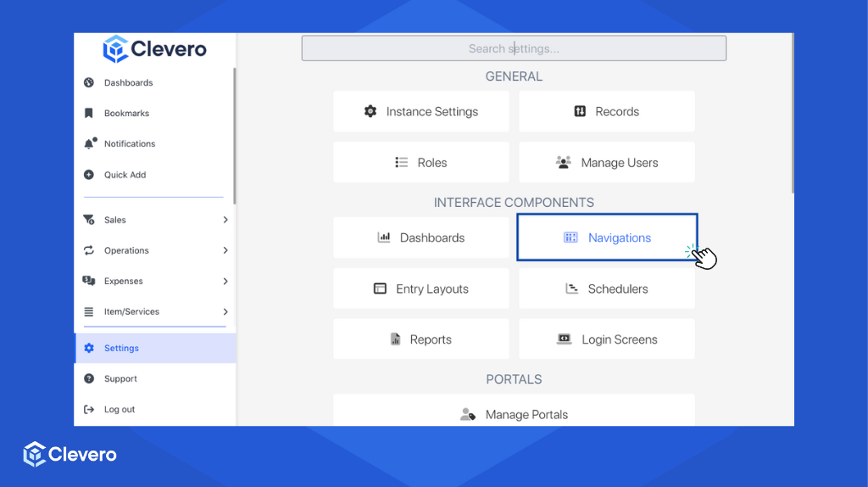Click the Manage Portals user icon
Image resolution: width=868 pixels, height=487 pixels.
[x=468, y=414]
